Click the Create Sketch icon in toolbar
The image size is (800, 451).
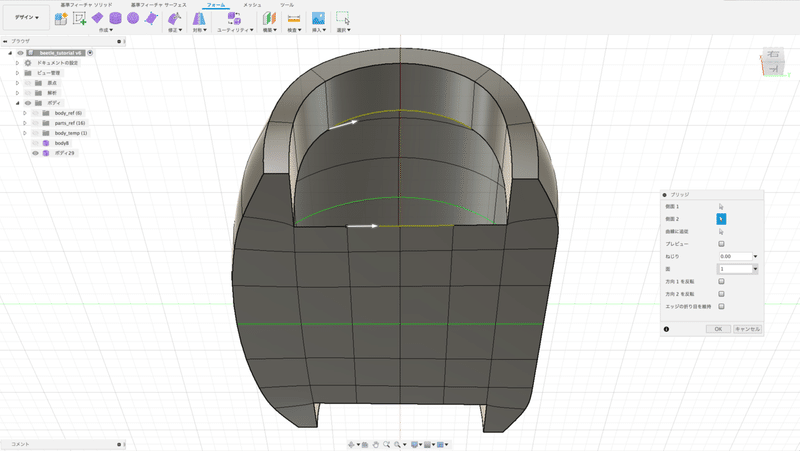pos(79,18)
